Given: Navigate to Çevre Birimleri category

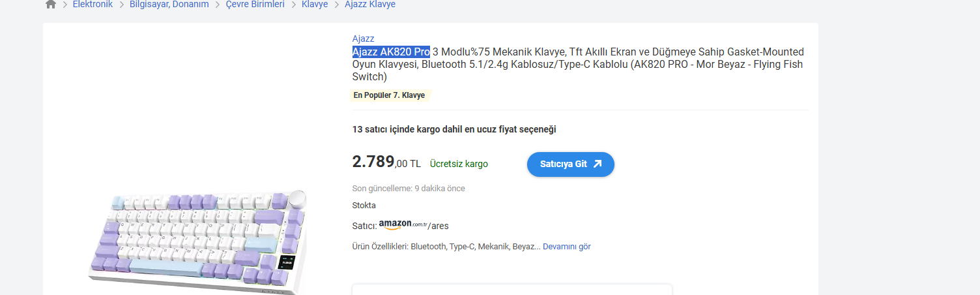Looking at the screenshot, I should tap(255, 5).
